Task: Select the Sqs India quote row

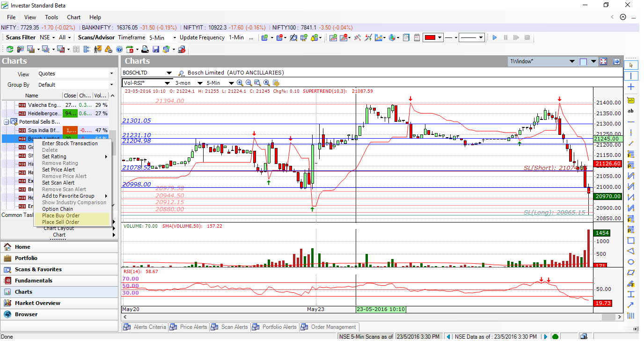Action: click(x=55, y=130)
